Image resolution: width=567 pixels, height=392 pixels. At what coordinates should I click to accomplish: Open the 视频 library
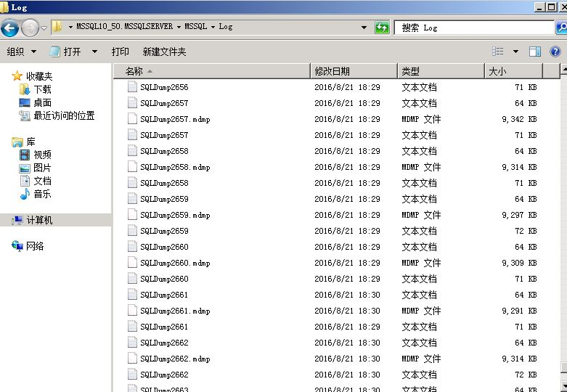point(42,155)
